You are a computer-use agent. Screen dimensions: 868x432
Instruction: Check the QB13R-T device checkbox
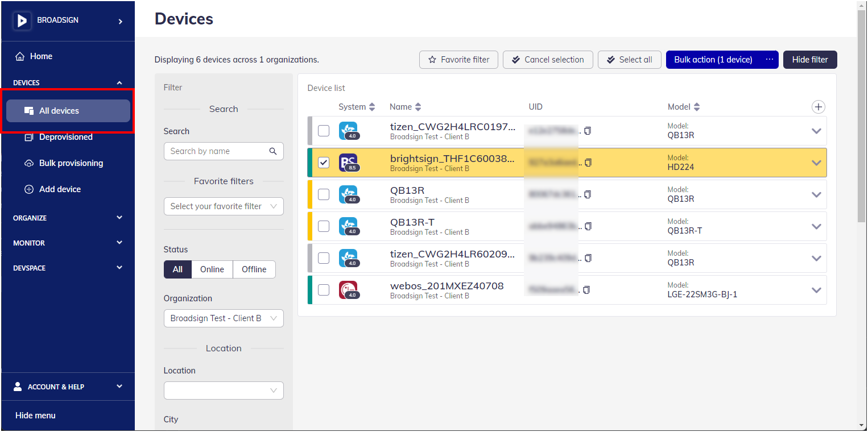coord(324,226)
